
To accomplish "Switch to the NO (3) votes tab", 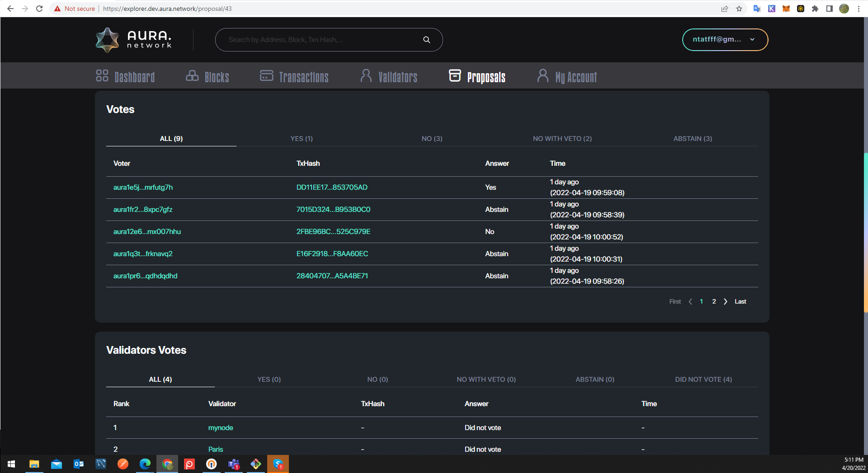I will click(432, 139).
